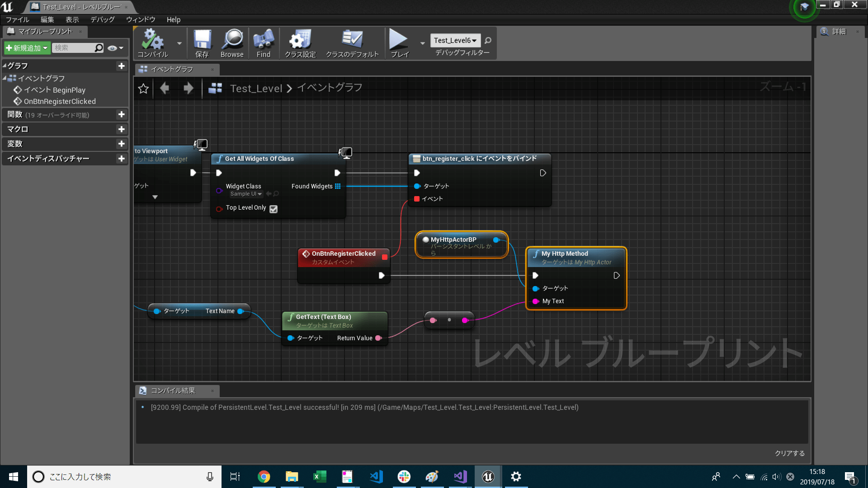Viewport: 868px width, 488px height.
Task: Click the イベントディスパッチャー section header
Action: [65, 159]
